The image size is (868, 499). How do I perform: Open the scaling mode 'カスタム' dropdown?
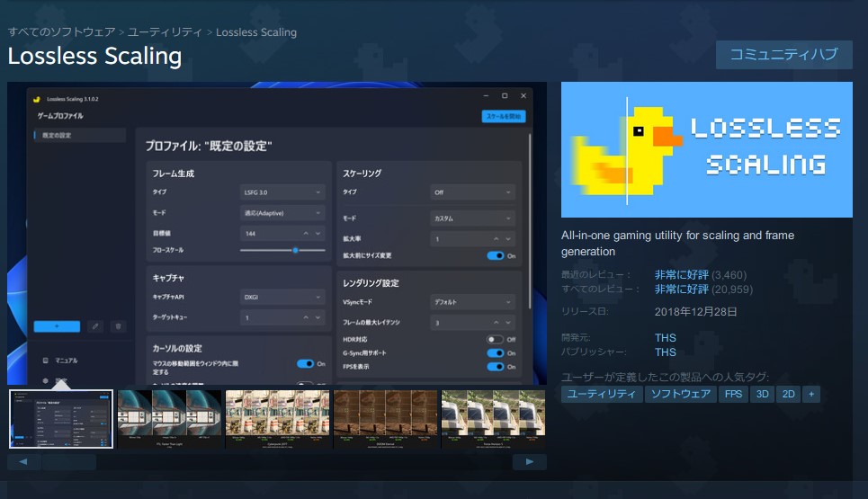tap(473, 218)
